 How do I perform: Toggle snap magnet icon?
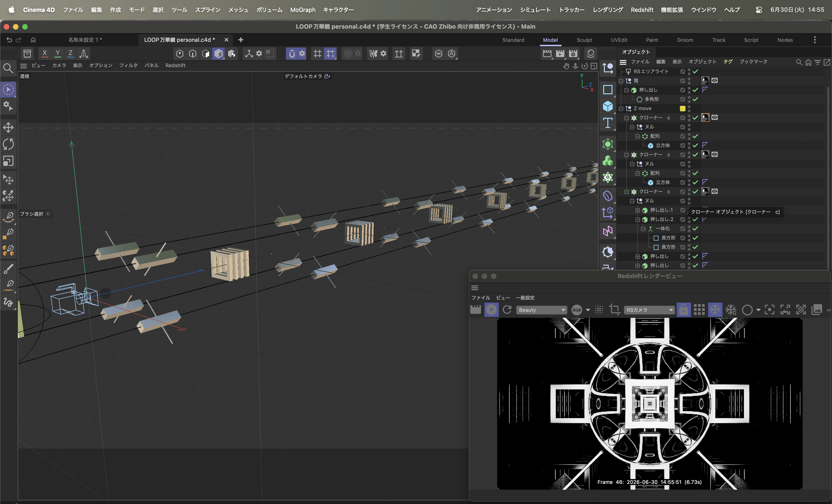tap(292, 53)
